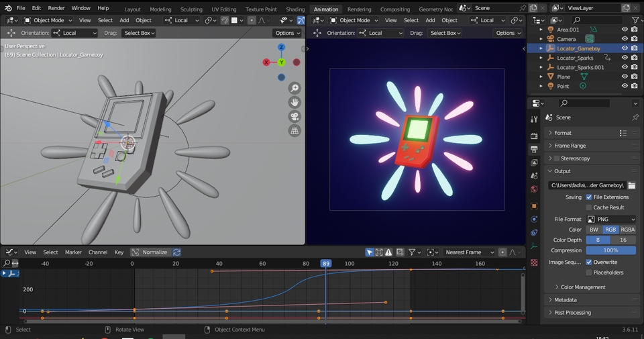Click the auto-normalize refresh icon beside Normalize
This screenshot has height=339, width=644.
(177, 252)
